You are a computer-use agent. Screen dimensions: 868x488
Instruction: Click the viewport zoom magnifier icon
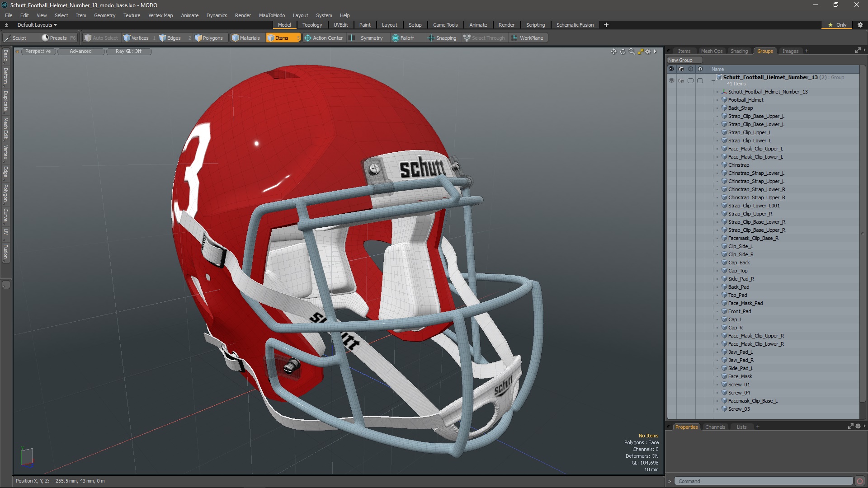click(x=632, y=52)
